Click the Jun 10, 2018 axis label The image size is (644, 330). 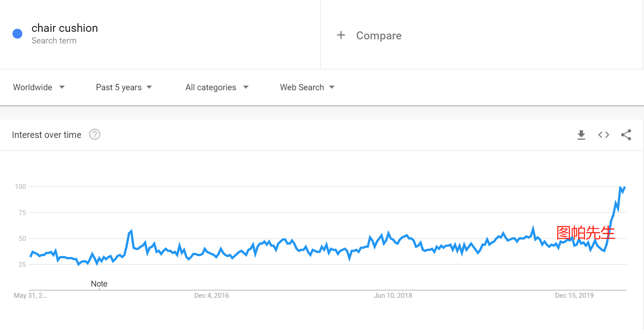click(x=393, y=296)
